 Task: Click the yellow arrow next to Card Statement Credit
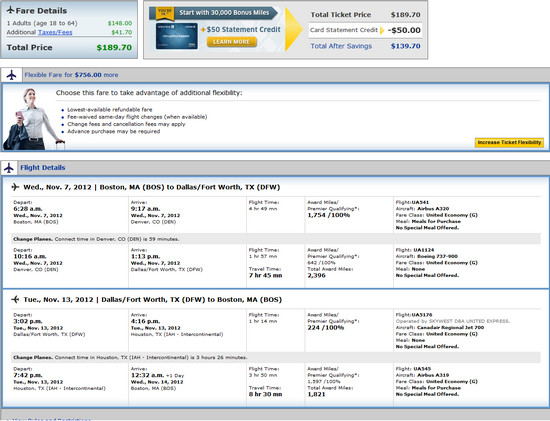point(382,30)
